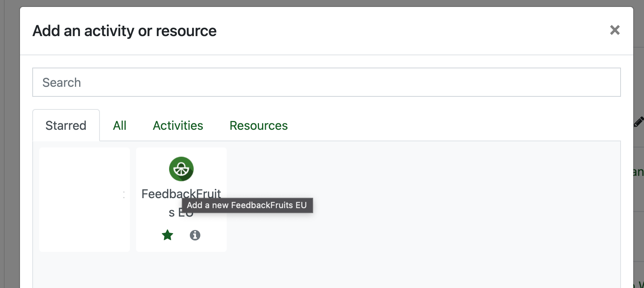
Task: Select the Starred tab
Action: tap(66, 126)
